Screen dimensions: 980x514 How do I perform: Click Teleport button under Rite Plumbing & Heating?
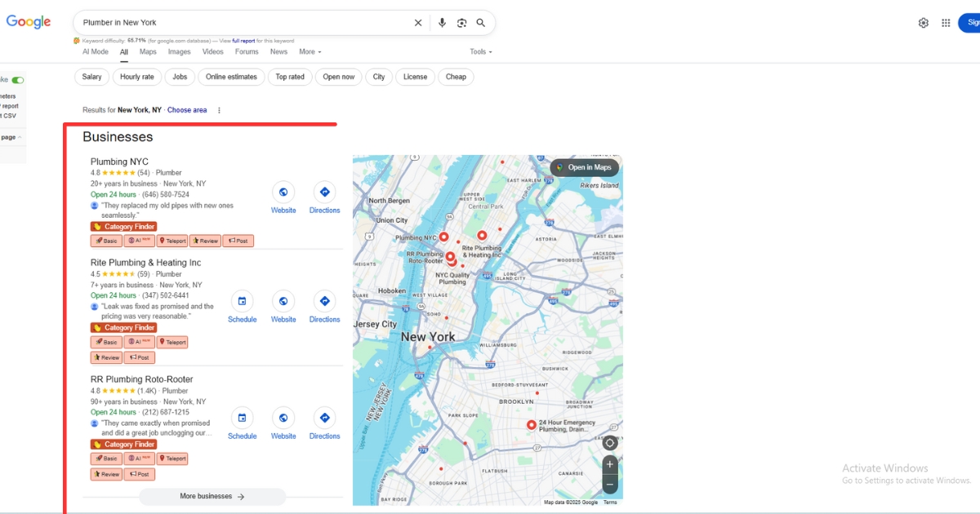click(172, 342)
